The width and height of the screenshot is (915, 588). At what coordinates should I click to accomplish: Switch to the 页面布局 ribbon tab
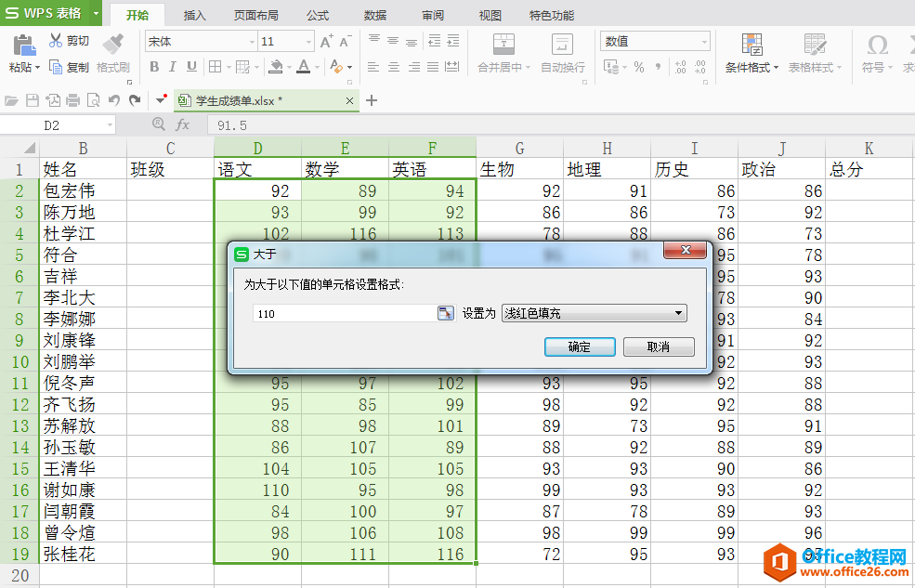click(x=255, y=16)
